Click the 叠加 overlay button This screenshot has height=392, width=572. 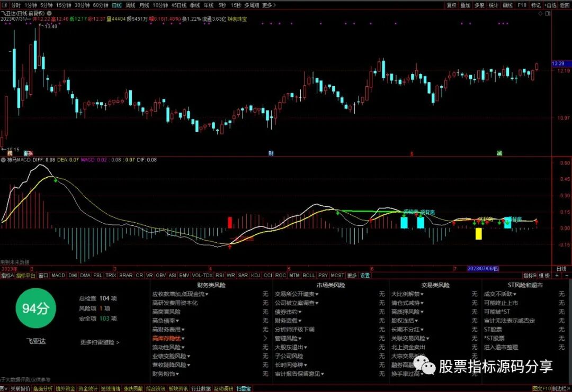tap(466, 5)
